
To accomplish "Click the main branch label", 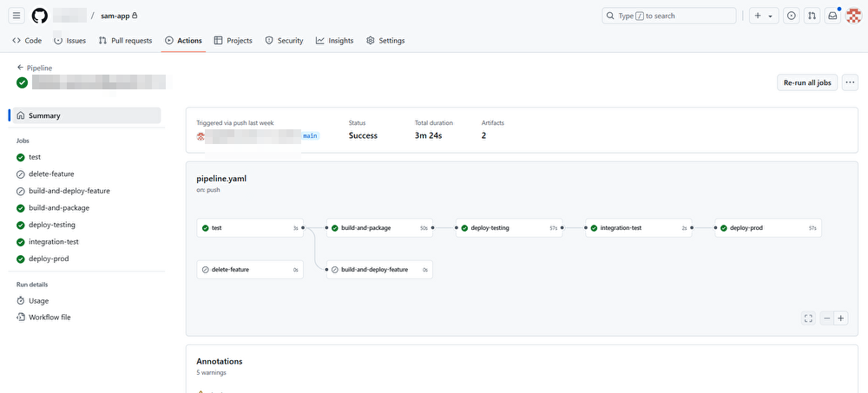I will coord(311,135).
